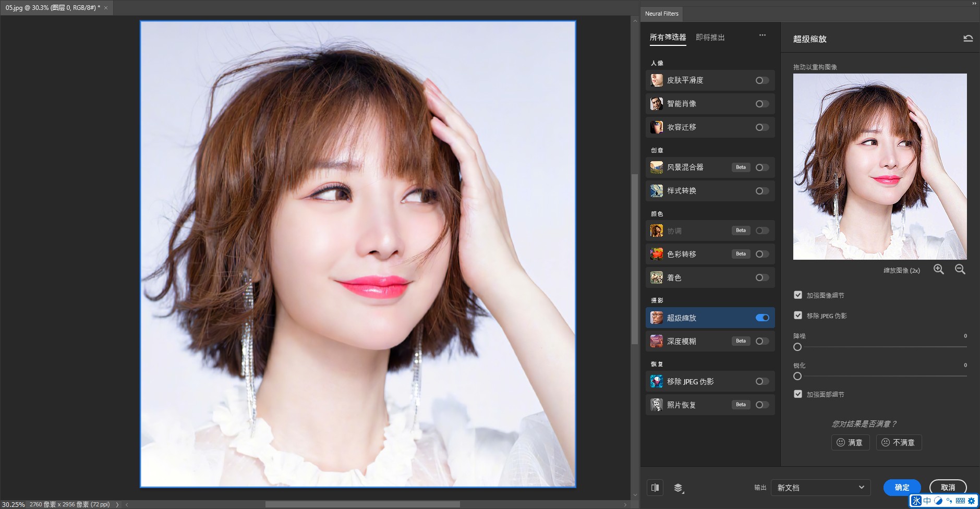
Task: Uncheck the 移除 JPEG 伪影 checkbox
Action: point(797,316)
